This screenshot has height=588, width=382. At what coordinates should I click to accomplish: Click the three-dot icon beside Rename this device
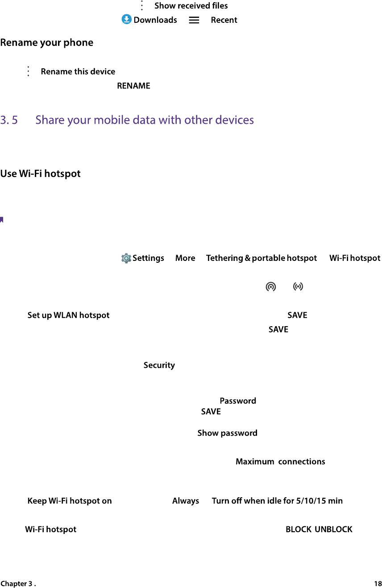pyautogui.click(x=28, y=71)
